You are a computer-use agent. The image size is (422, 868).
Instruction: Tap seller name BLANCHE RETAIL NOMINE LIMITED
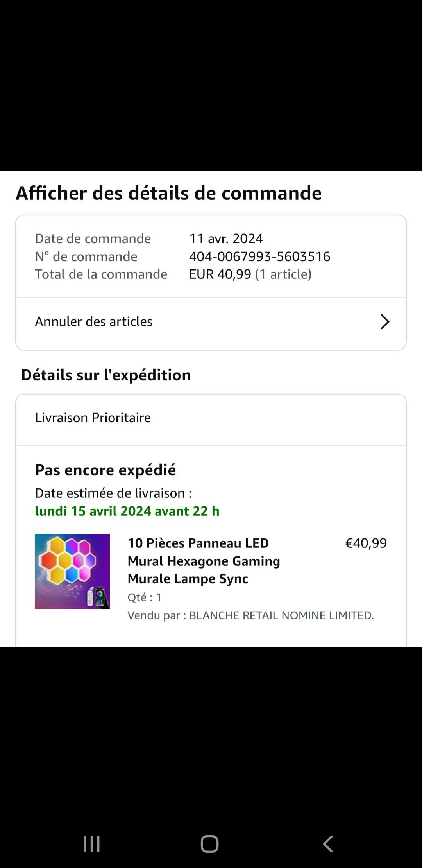281,615
